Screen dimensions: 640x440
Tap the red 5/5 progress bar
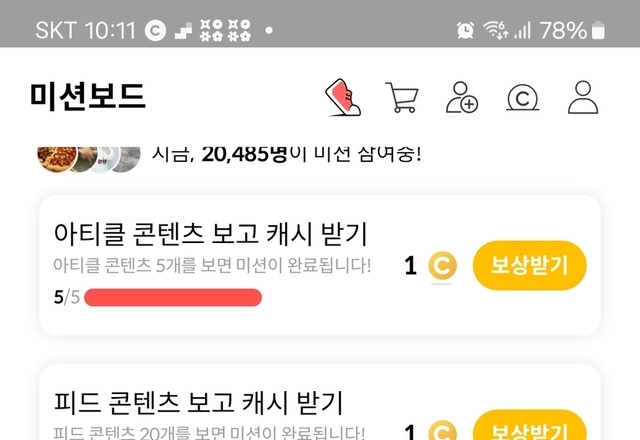173,297
